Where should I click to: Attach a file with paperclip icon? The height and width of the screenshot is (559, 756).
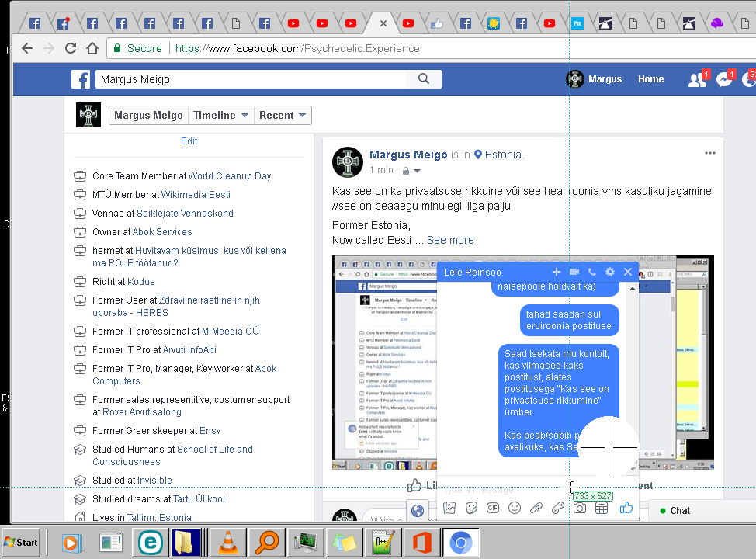(536, 508)
